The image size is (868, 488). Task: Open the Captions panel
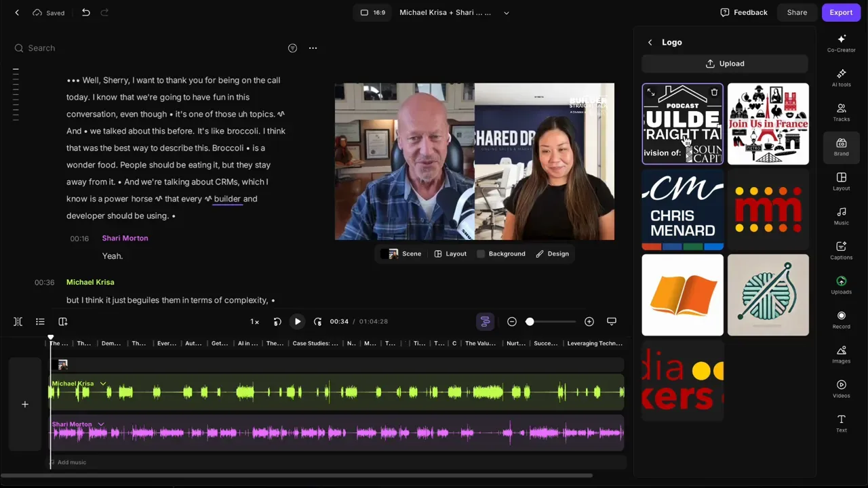click(x=841, y=251)
